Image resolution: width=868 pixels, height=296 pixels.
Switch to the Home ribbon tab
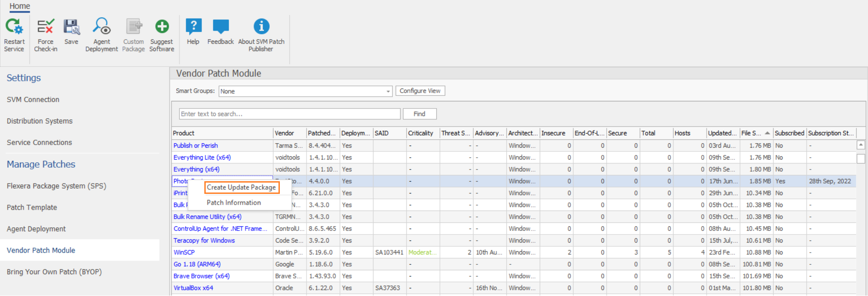point(20,6)
